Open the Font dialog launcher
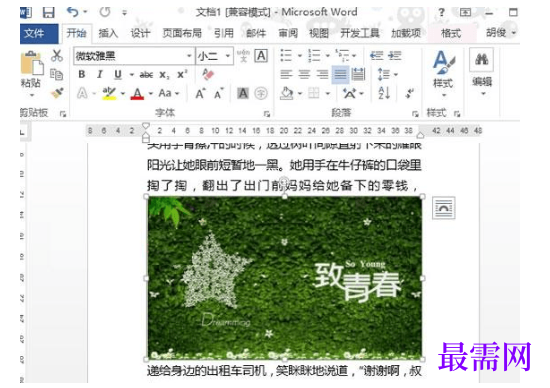The height and width of the screenshot is (388, 550). tap(266, 114)
